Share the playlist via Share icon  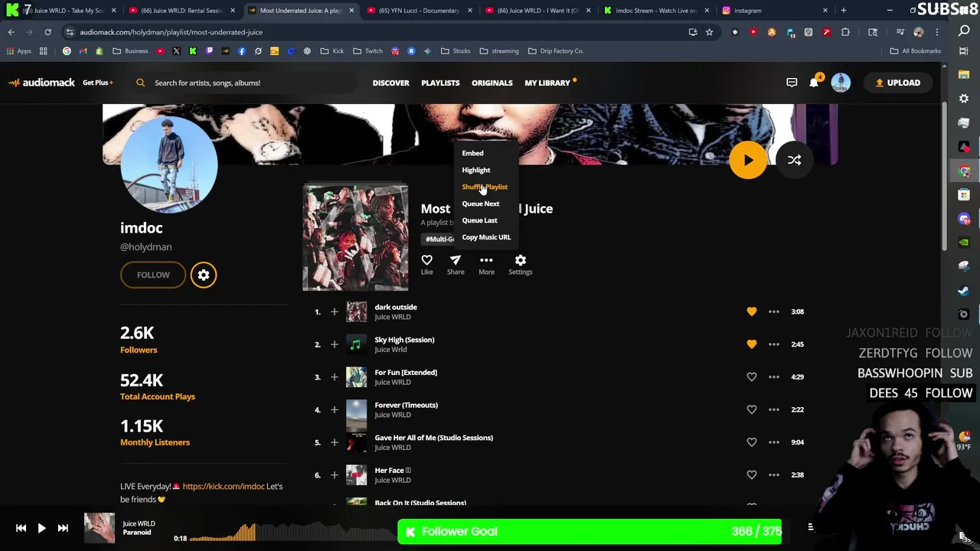tap(456, 264)
